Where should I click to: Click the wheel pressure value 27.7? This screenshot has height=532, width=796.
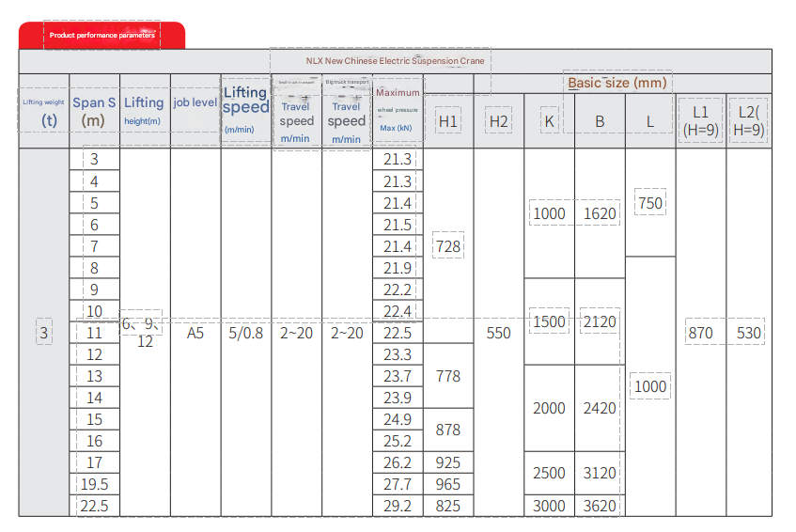(398, 484)
